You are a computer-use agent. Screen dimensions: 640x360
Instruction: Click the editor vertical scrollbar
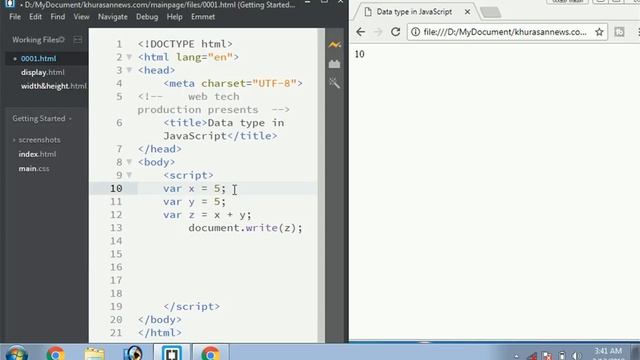point(321,184)
